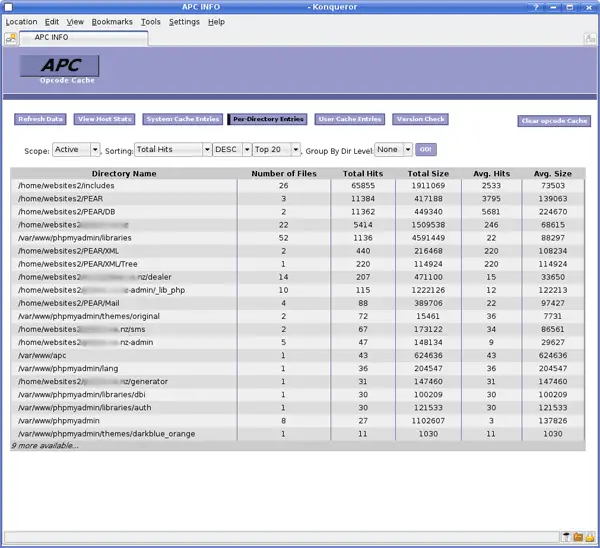Click the 4591449 total size value

pyautogui.click(x=428, y=238)
